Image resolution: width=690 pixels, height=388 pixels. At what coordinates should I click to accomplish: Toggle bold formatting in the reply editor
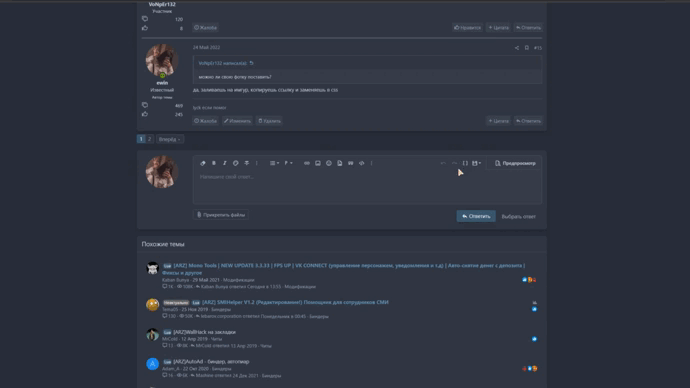click(214, 163)
